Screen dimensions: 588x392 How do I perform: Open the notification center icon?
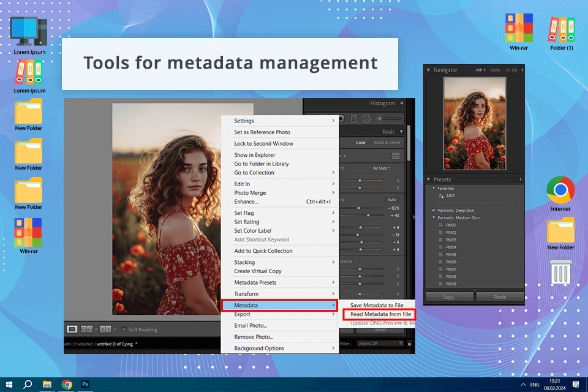coord(576,385)
